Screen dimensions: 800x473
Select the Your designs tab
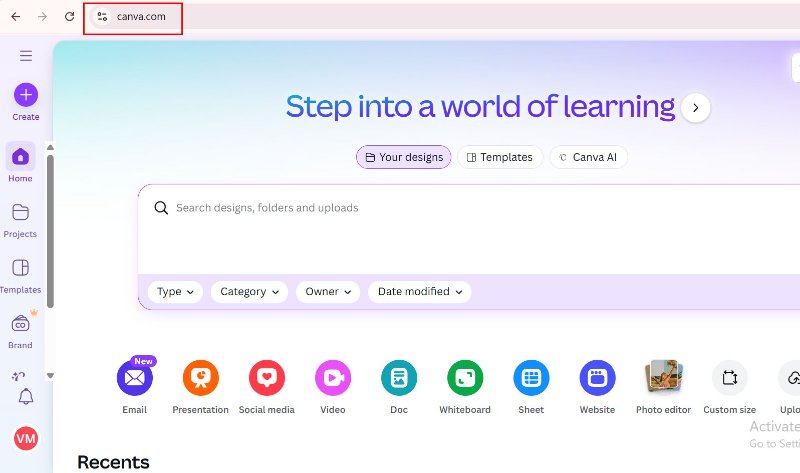404,157
